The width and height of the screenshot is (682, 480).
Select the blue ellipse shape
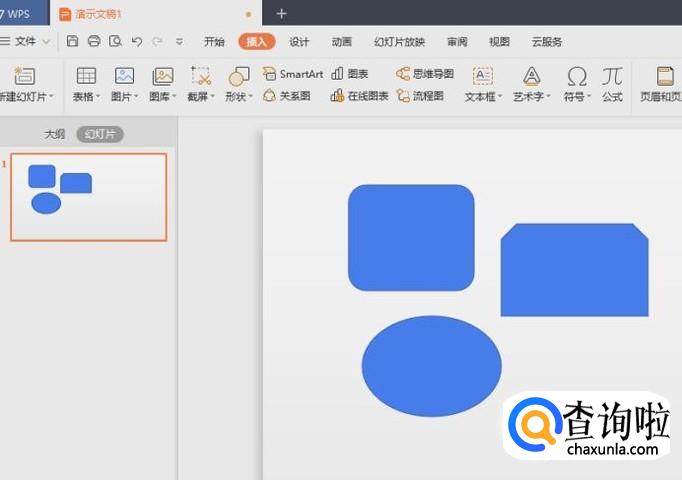coord(431,366)
